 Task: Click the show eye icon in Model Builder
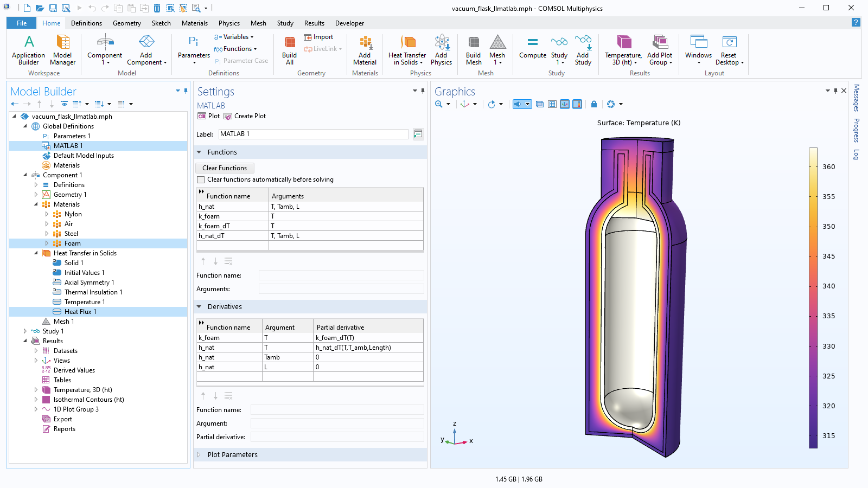[x=65, y=104]
